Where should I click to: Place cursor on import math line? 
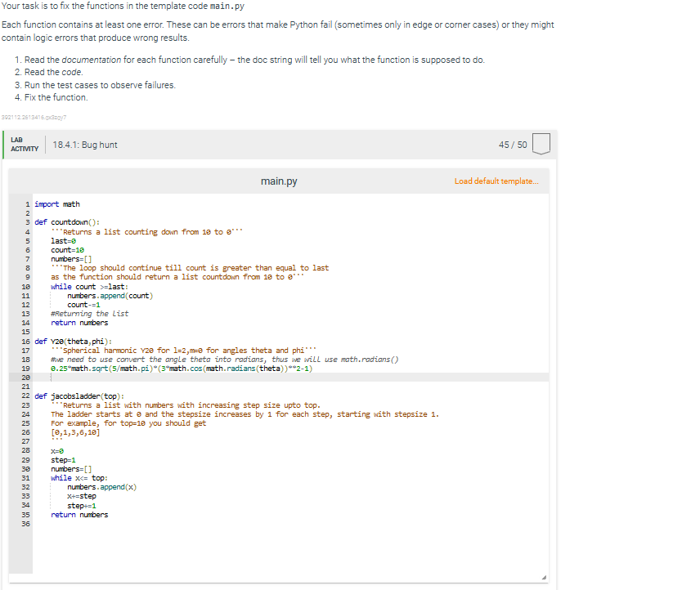(57, 204)
